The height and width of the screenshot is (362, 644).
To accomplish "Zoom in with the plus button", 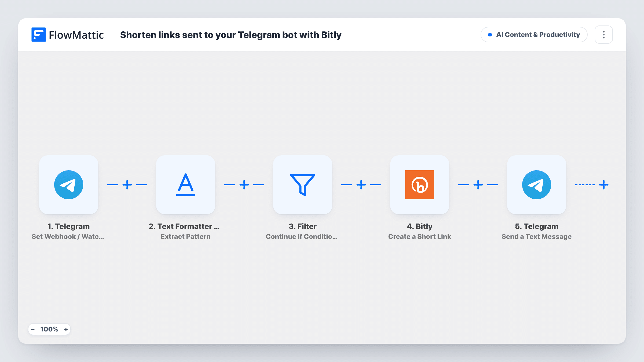I will (66, 329).
